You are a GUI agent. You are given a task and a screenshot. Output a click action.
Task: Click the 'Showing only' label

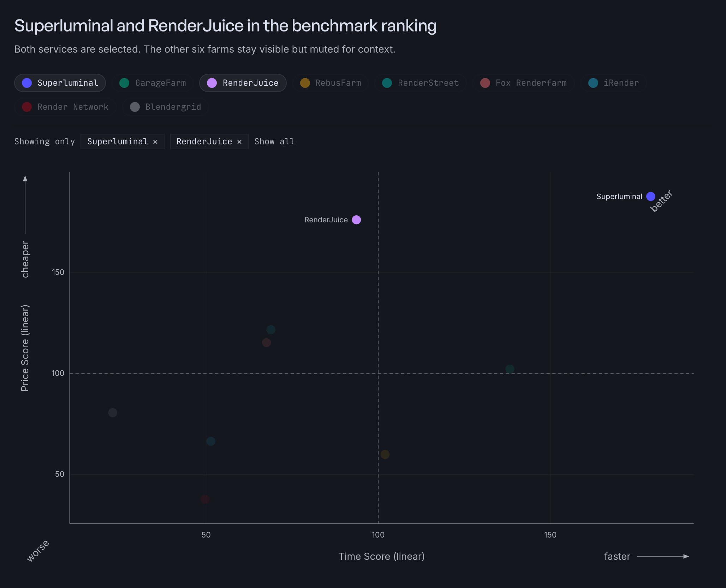click(44, 142)
